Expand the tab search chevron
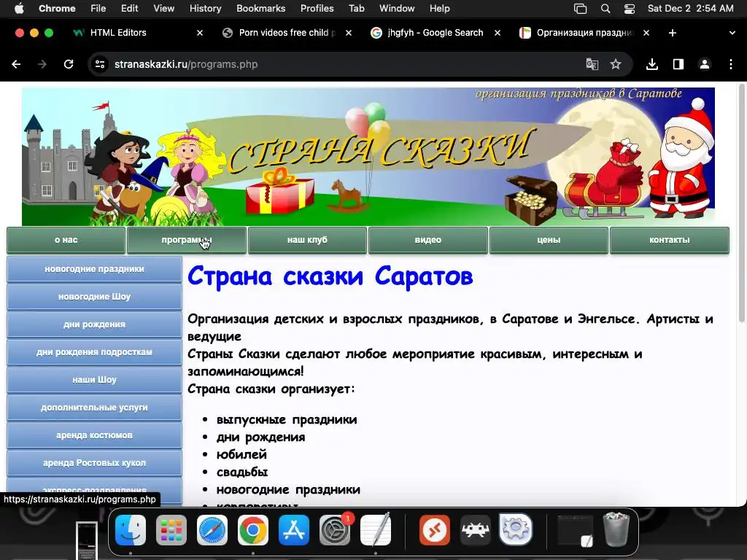 click(x=732, y=33)
